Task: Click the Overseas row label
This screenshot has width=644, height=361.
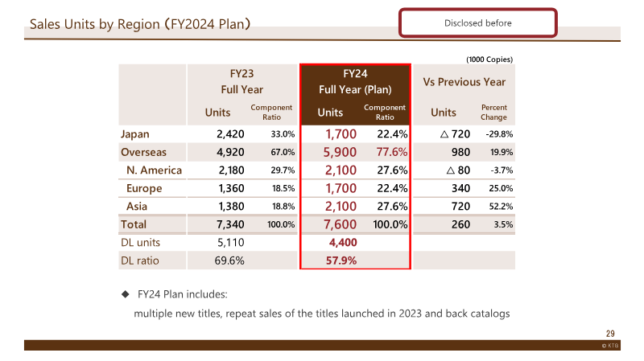Action: pos(144,152)
